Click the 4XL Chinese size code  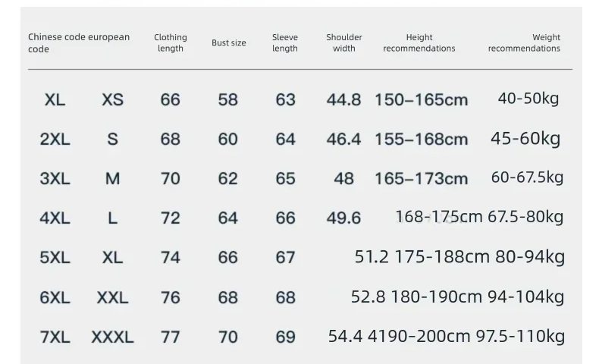[55, 218]
